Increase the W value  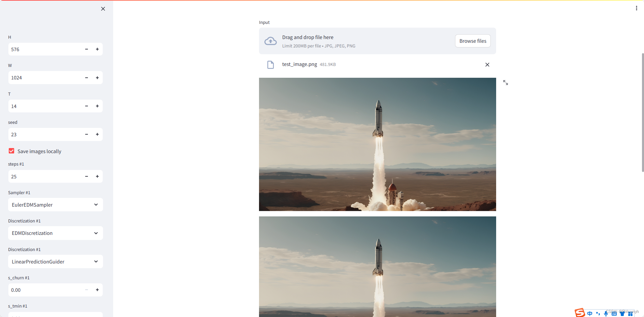[x=97, y=78]
